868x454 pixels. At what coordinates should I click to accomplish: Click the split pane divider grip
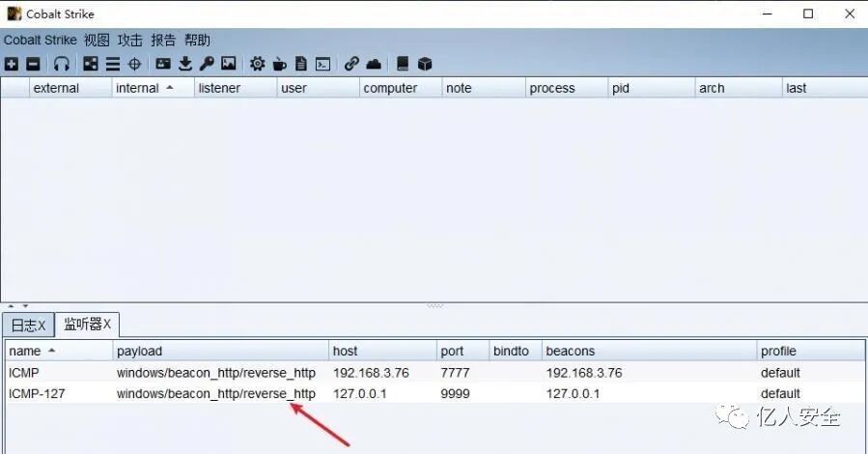click(x=435, y=305)
